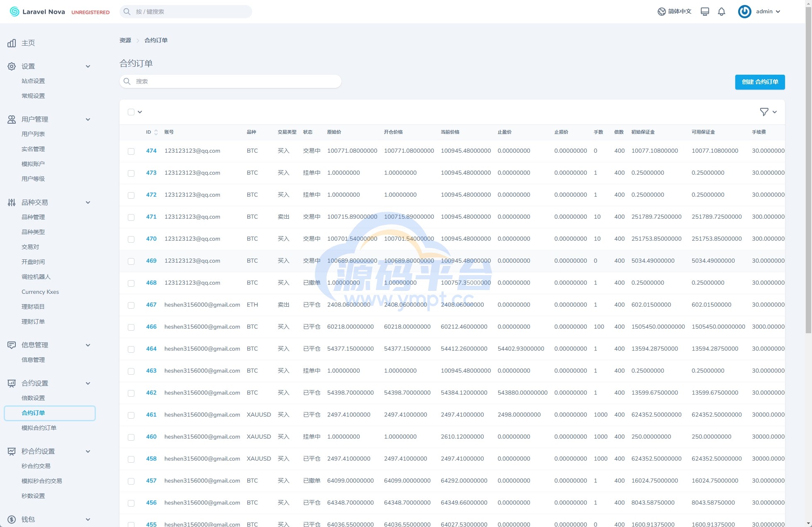Click the Laravel Nova logo icon
812x527 pixels.
[x=15, y=12]
